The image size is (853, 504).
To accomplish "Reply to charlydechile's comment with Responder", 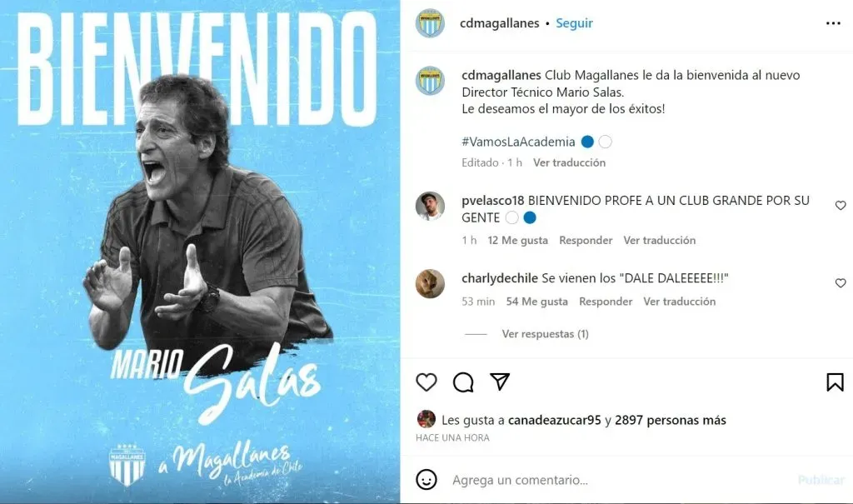I will click(606, 301).
